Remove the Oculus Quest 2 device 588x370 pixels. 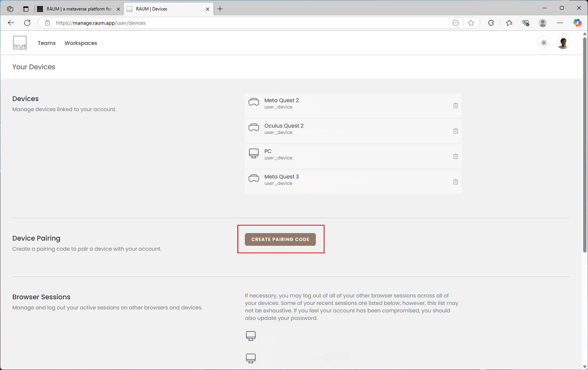pyautogui.click(x=455, y=131)
